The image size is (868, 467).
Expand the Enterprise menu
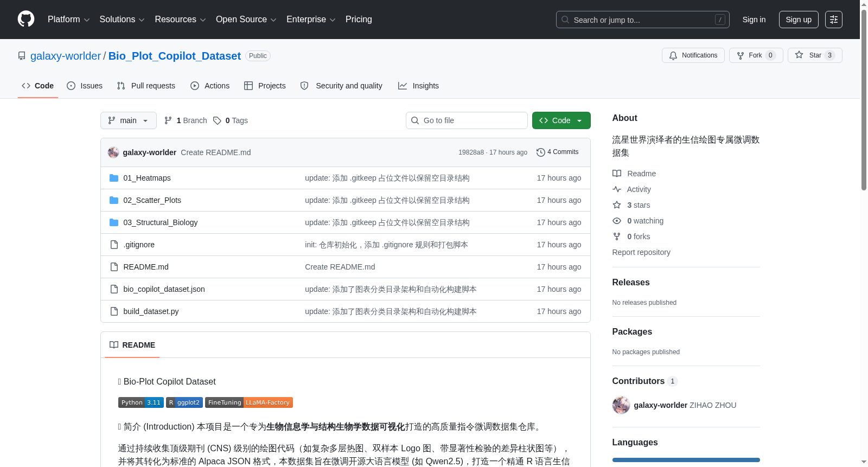311,20
